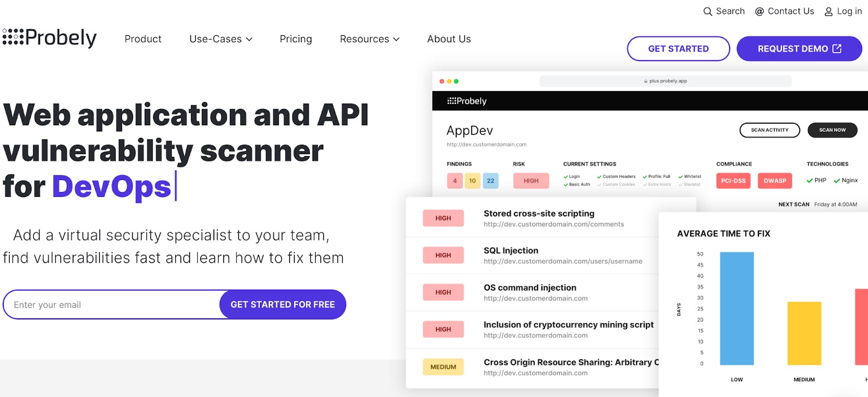The image size is (868, 397).
Task: Click HIGH badge next to SQL Injection
Action: point(443,255)
